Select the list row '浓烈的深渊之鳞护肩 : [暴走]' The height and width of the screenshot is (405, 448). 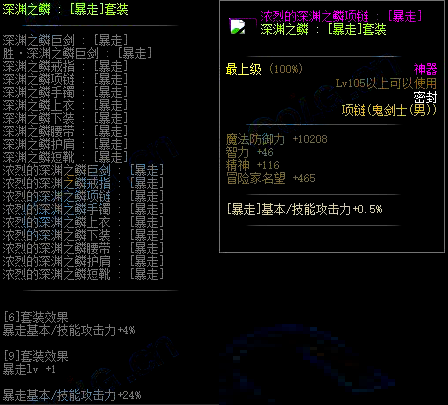pyautogui.click(x=83, y=261)
